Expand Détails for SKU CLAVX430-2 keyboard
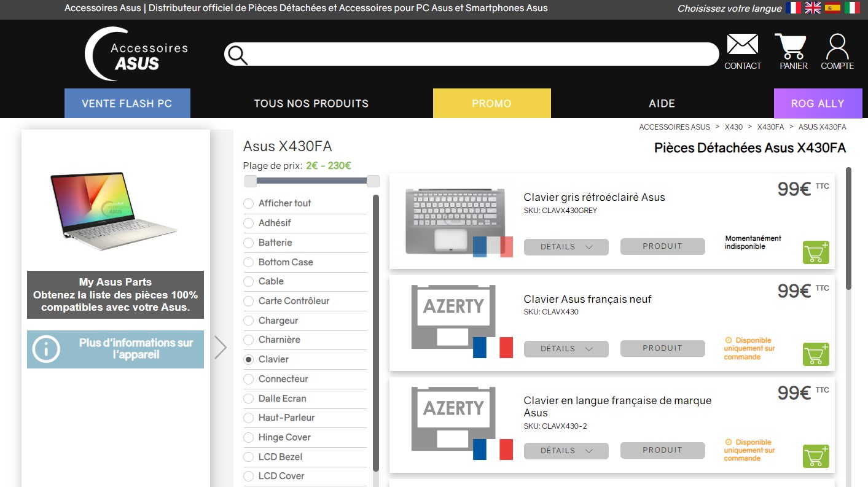This screenshot has height=487, width=868. 566,451
